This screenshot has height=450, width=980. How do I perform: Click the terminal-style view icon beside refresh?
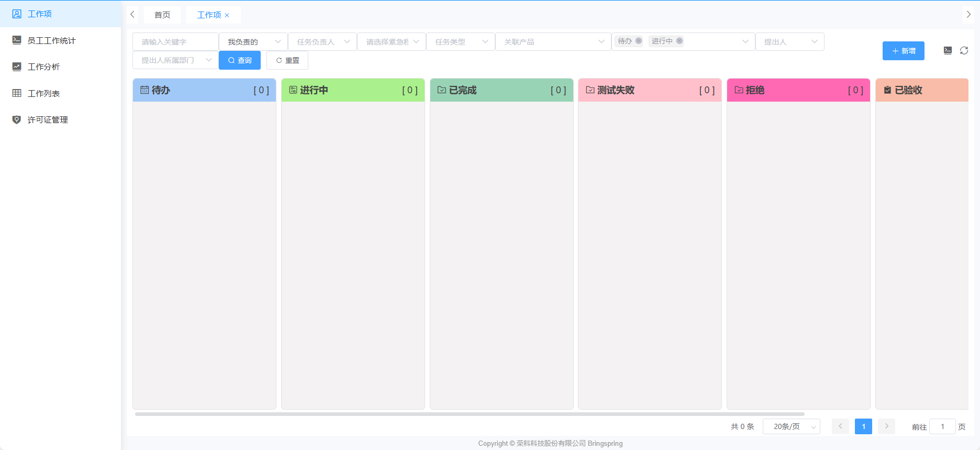coord(948,51)
